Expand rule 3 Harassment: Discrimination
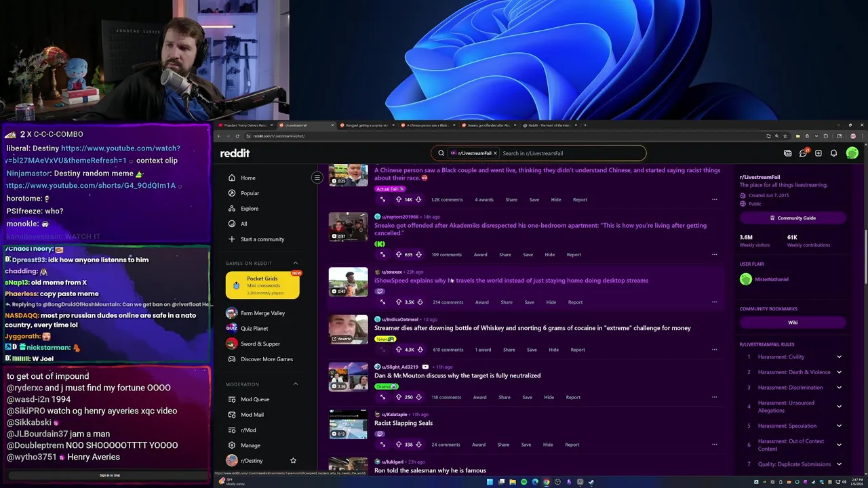The image size is (868, 488). [839, 388]
